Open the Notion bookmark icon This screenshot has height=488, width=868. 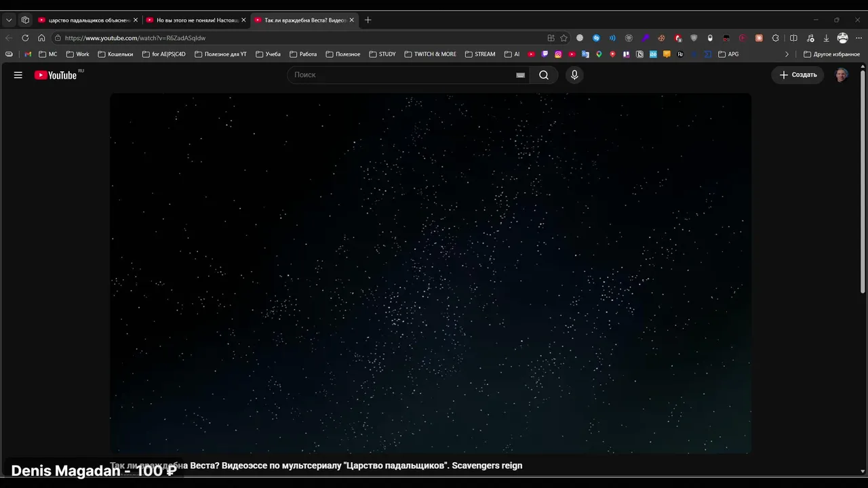[639, 54]
